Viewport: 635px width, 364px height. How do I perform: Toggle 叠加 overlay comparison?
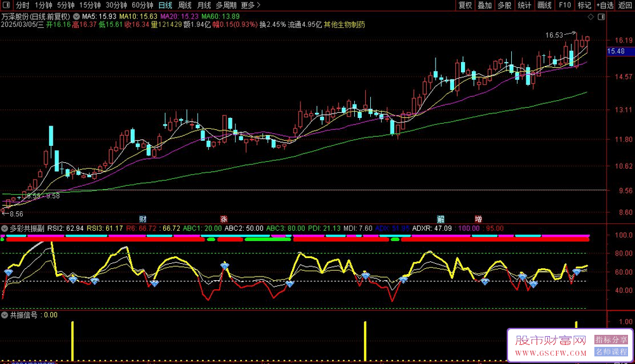pyautogui.click(x=485, y=5)
